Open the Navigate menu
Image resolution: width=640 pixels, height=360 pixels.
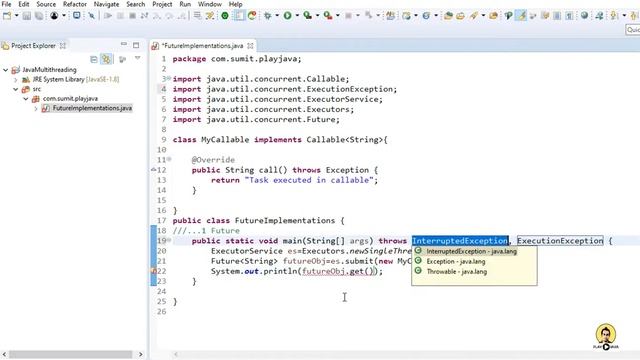[x=107, y=4]
